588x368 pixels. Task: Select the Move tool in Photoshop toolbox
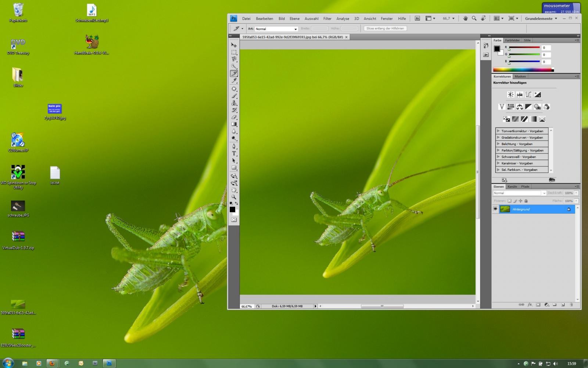click(x=234, y=45)
